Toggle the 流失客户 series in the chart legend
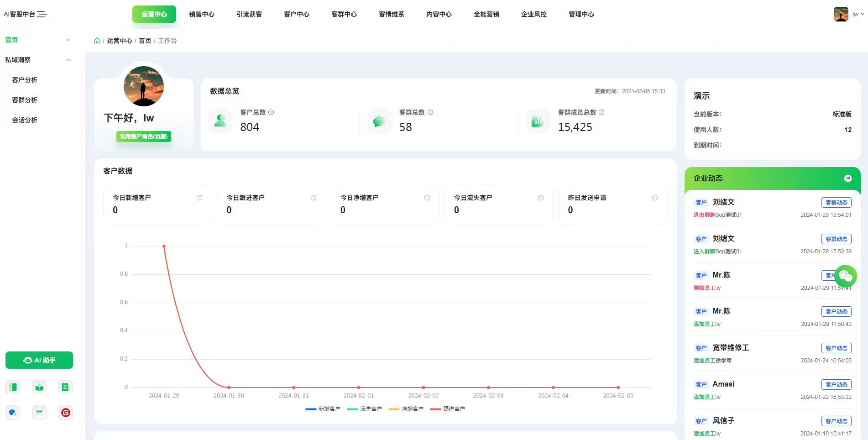Image resolution: width=868 pixels, height=440 pixels. click(364, 409)
